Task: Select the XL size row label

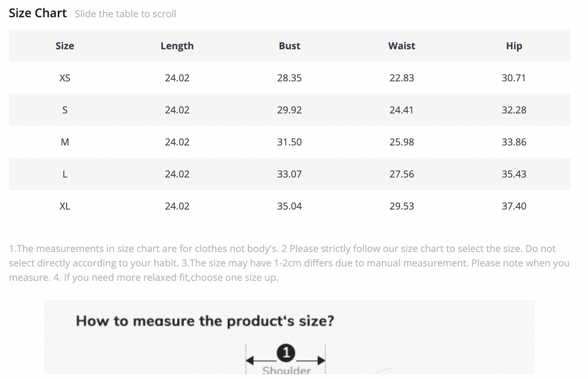Action: point(65,206)
